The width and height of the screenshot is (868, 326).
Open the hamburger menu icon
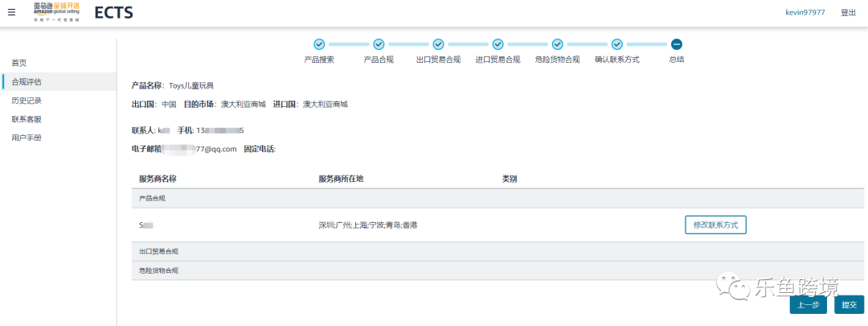point(11,13)
